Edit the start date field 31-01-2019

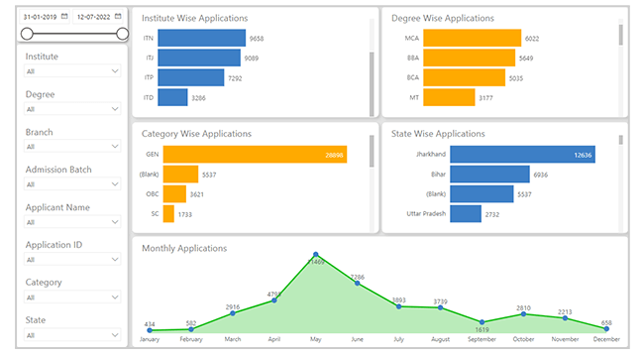tap(45, 17)
